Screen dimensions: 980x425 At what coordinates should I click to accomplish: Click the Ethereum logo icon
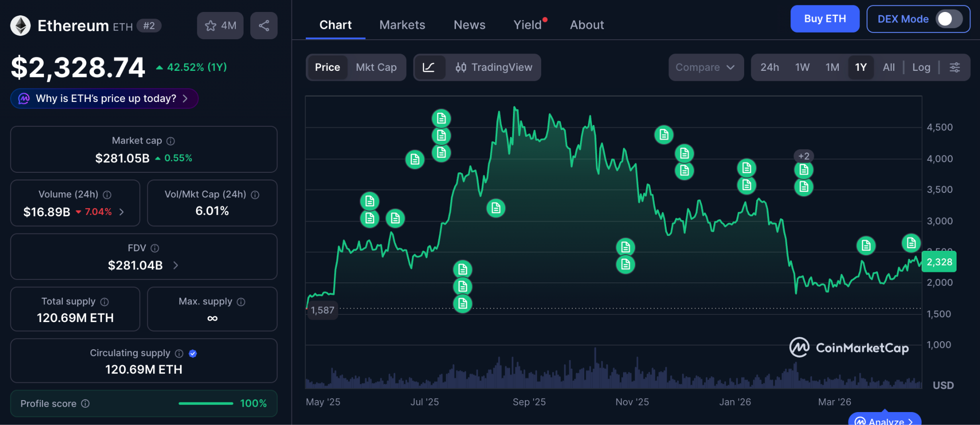click(x=21, y=26)
